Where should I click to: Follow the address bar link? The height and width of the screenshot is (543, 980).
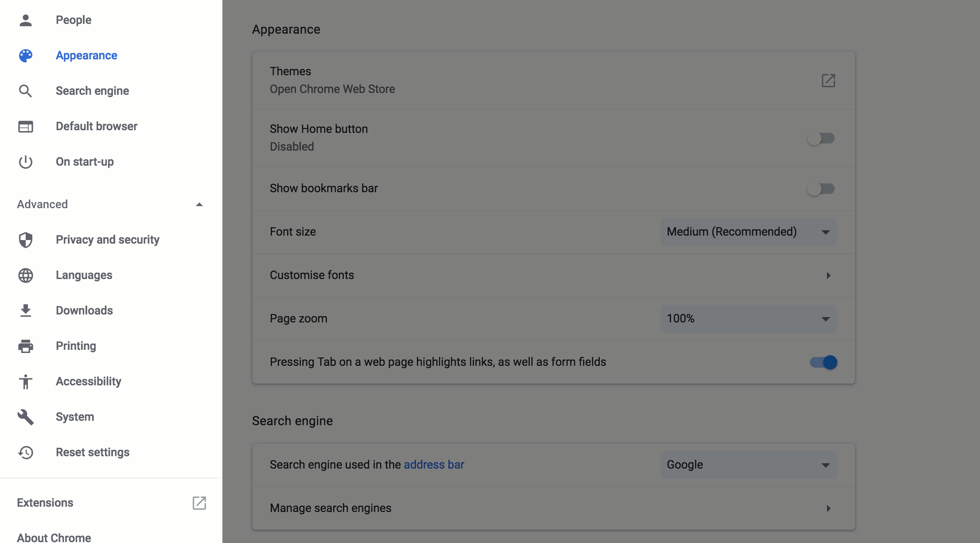(434, 465)
